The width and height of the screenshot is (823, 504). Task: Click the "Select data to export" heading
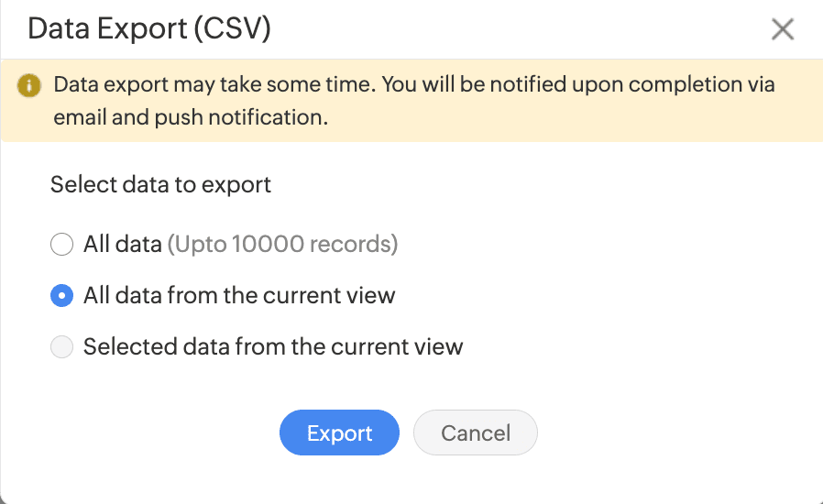coord(160,184)
